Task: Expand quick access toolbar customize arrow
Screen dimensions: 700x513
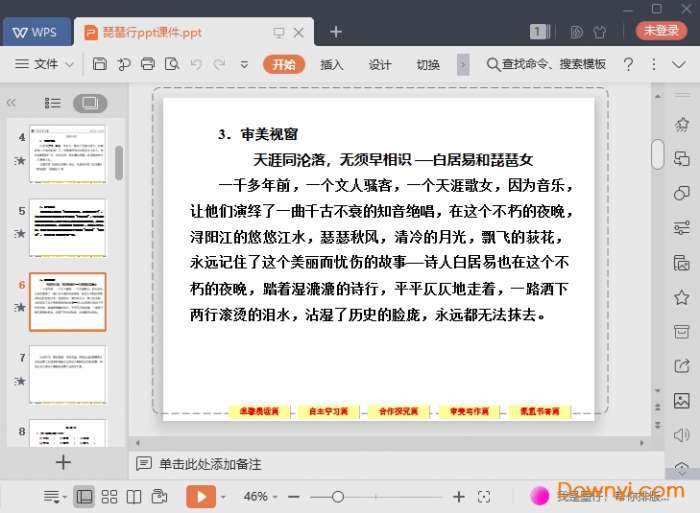Action: (x=244, y=65)
